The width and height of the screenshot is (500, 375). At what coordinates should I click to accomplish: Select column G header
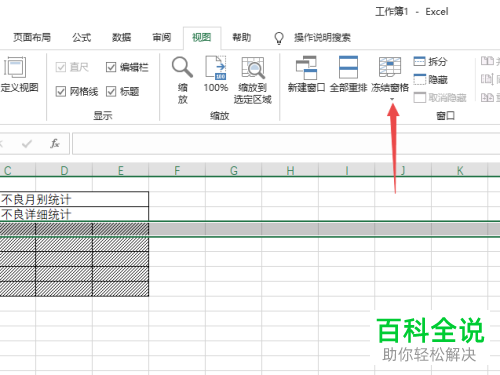pyautogui.click(x=234, y=170)
